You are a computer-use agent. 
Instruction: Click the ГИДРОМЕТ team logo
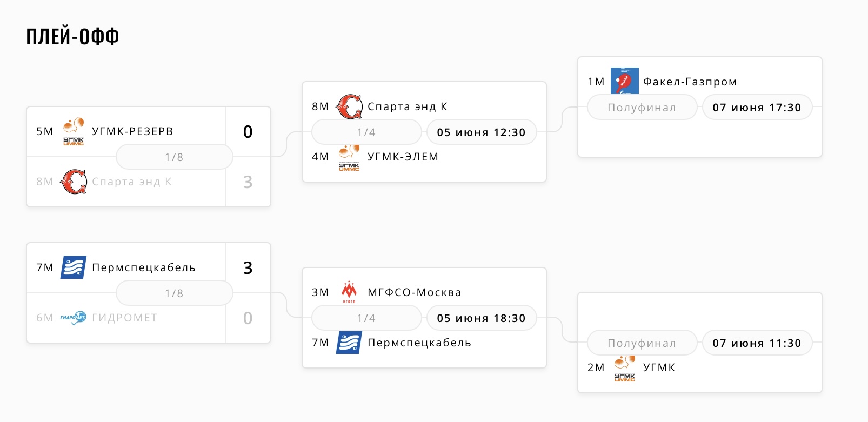(x=74, y=318)
